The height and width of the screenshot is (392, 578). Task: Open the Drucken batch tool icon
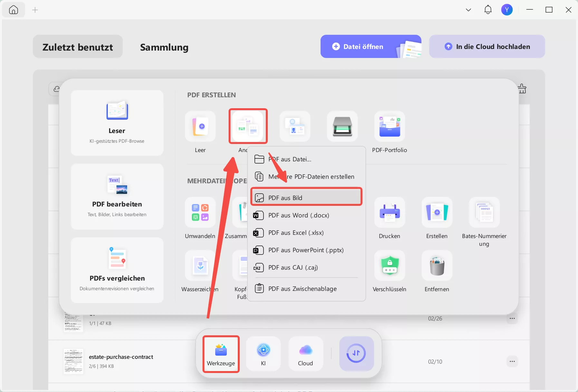pyautogui.click(x=390, y=212)
